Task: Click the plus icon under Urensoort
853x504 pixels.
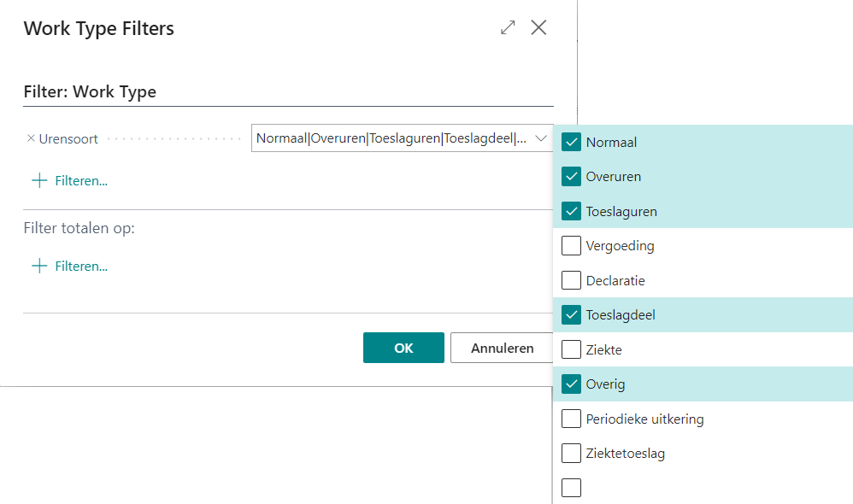Action: 38,180
